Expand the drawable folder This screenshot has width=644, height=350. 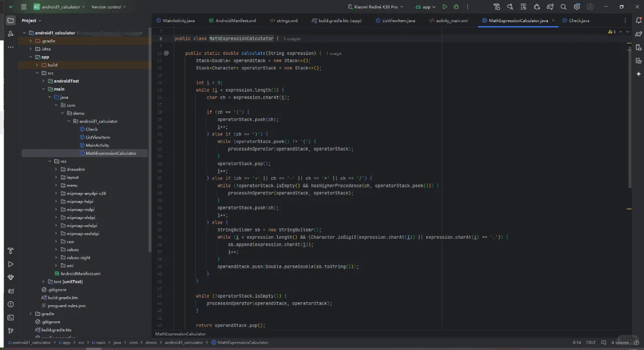point(56,169)
